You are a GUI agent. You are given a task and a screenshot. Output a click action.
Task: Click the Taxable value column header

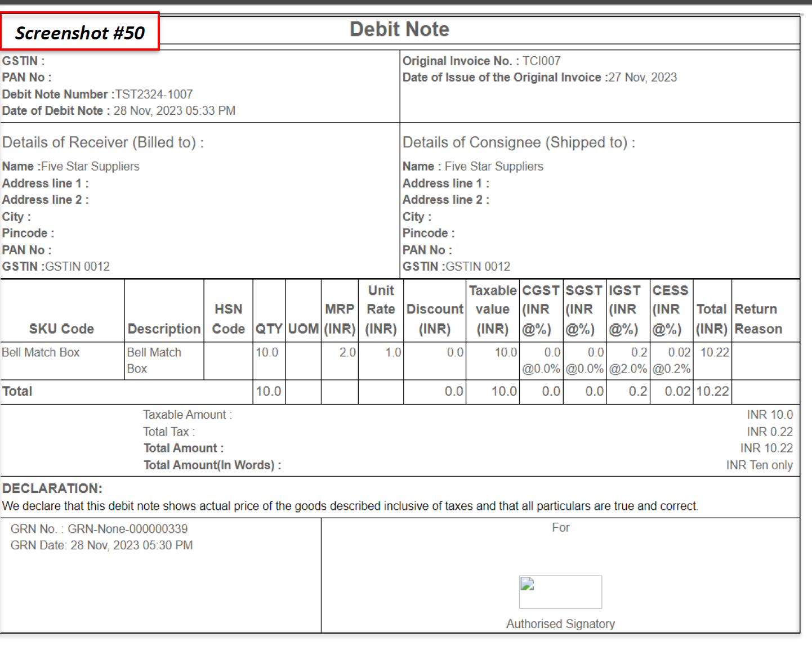492,309
